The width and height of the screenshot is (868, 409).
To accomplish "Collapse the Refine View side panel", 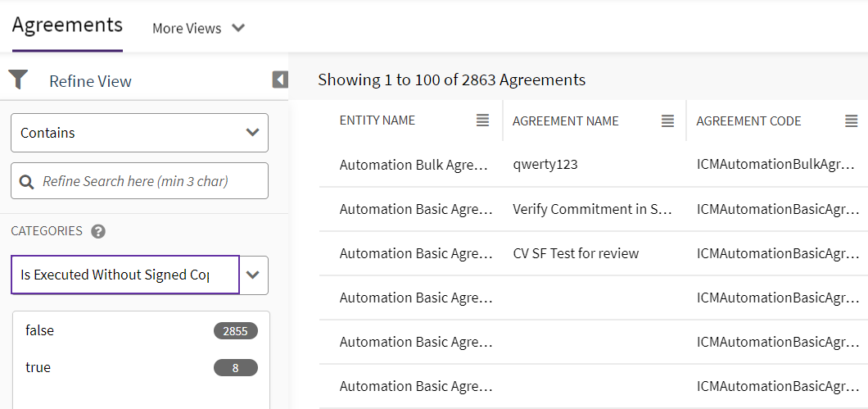I will tap(280, 80).
